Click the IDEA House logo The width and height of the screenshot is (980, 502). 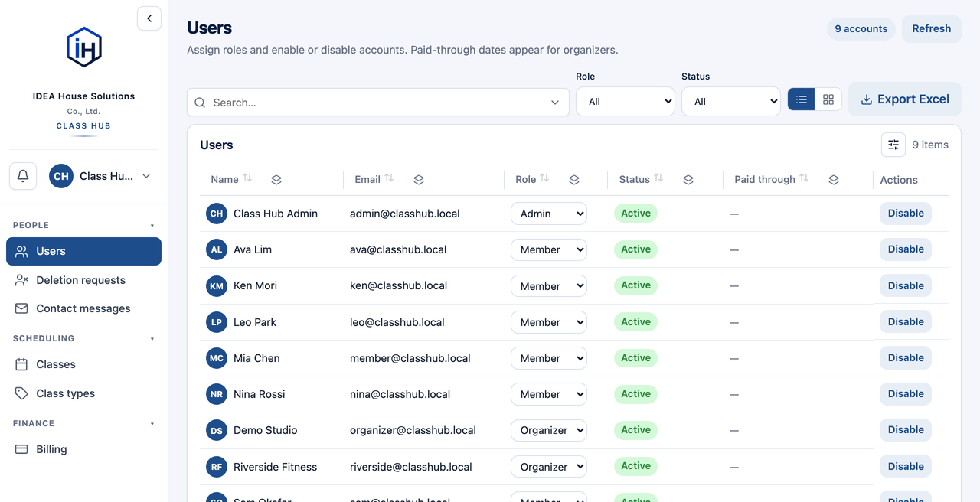(x=84, y=47)
